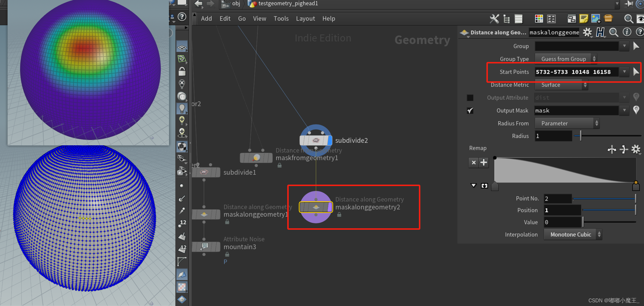Image resolution: width=644 pixels, height=306 pixels.
Task: Open the Interpolation Monotone Cubic dropdown
Action: click(573, 235)
